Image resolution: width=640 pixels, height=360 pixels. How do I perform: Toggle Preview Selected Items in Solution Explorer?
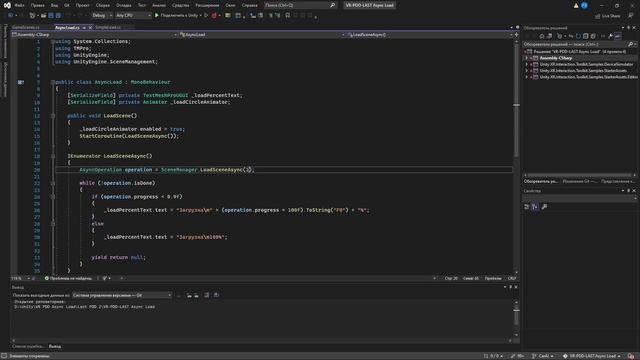618,36
